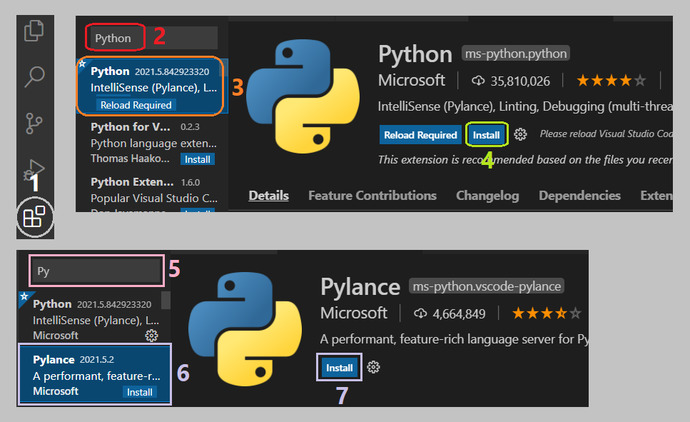Open the Dependencies tab
This screenshot has height=422, width=690.
point(580,195)
